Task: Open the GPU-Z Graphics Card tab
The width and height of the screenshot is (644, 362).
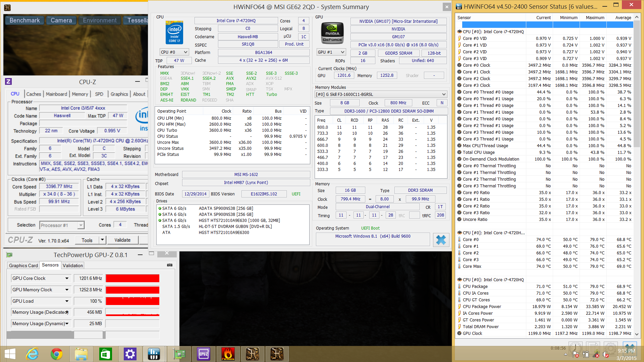Action: point(23,265)
